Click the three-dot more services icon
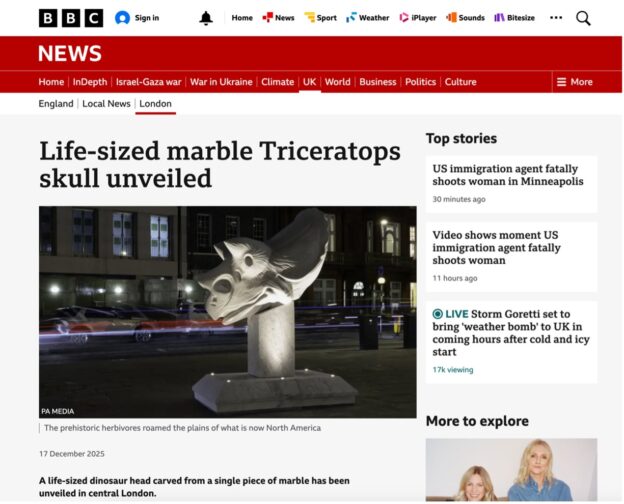The width and height of the screenshot is (624, 504). click(x=556, y=18)
